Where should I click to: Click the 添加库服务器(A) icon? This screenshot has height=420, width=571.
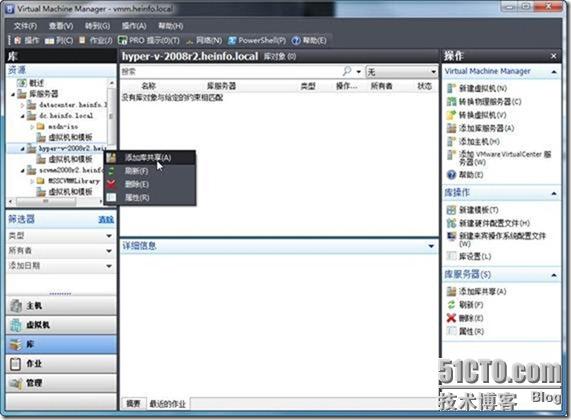click(x=451, y=128)
